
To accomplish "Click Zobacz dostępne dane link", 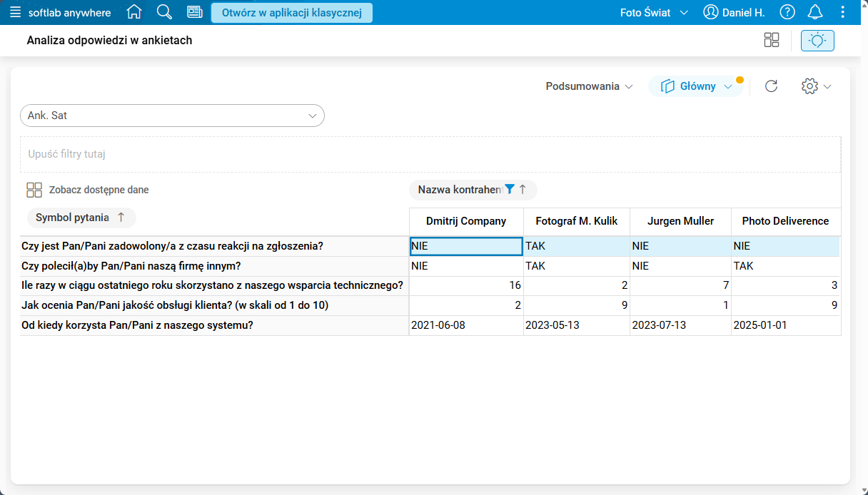I will [x=99, y=190].
